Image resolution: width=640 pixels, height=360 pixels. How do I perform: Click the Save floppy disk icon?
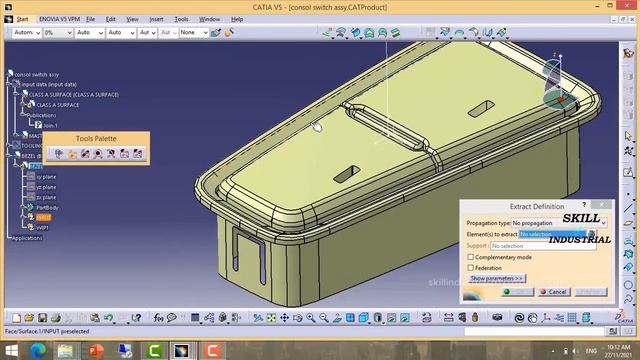[42, 318]
